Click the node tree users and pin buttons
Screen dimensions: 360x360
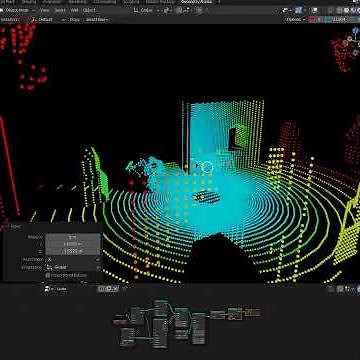pyautogui.click(x=108, y=289)
